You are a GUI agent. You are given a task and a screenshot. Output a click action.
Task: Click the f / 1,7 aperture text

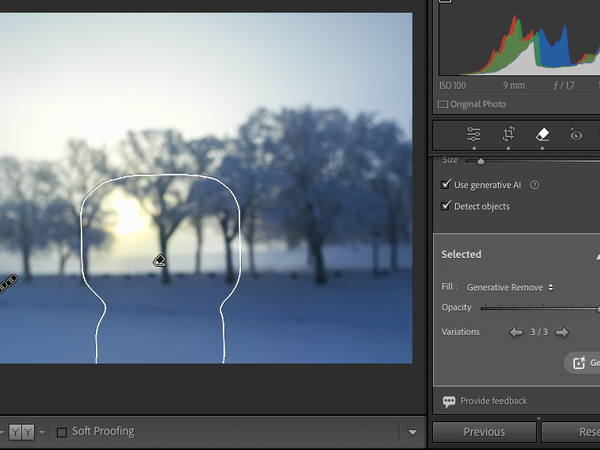coord(564,85)
